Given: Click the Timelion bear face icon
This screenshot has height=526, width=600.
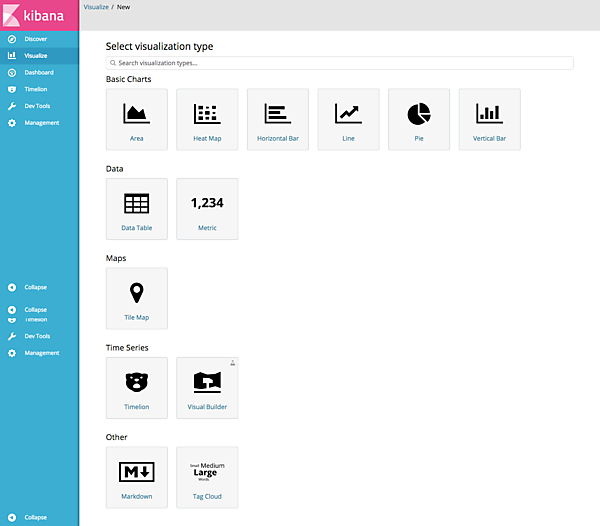Looking at the screenshot, I should click(x=137, y=382).
